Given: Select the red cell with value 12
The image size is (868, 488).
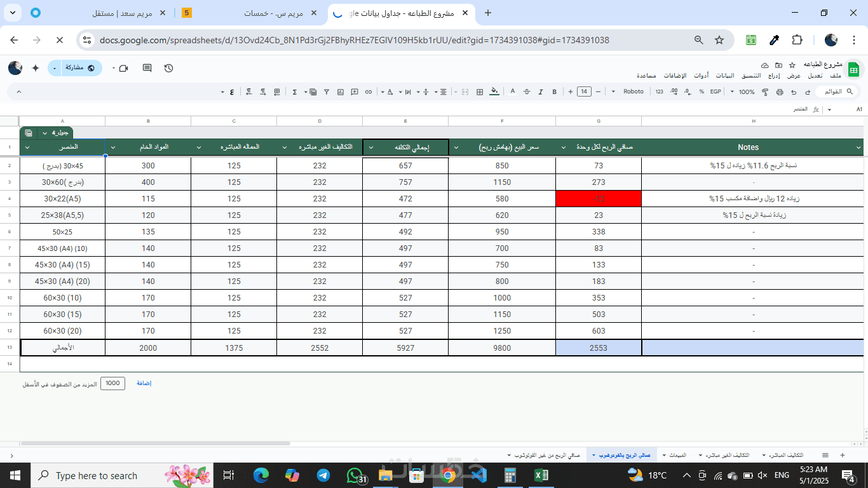Looking at the screenshot, I should click(599, 199).
